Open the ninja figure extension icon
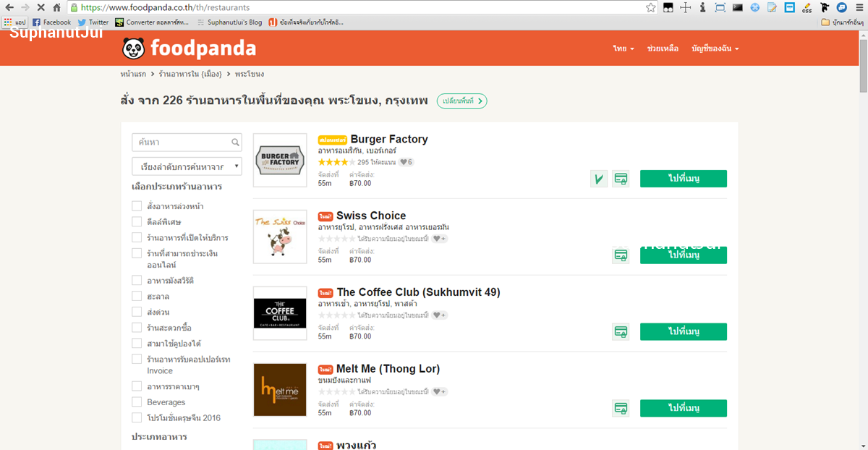Screen dimensions: 868x450 coord(825,7)
